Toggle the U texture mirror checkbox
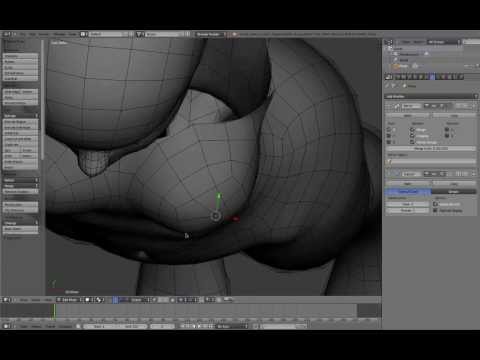 tap(447, 130)
